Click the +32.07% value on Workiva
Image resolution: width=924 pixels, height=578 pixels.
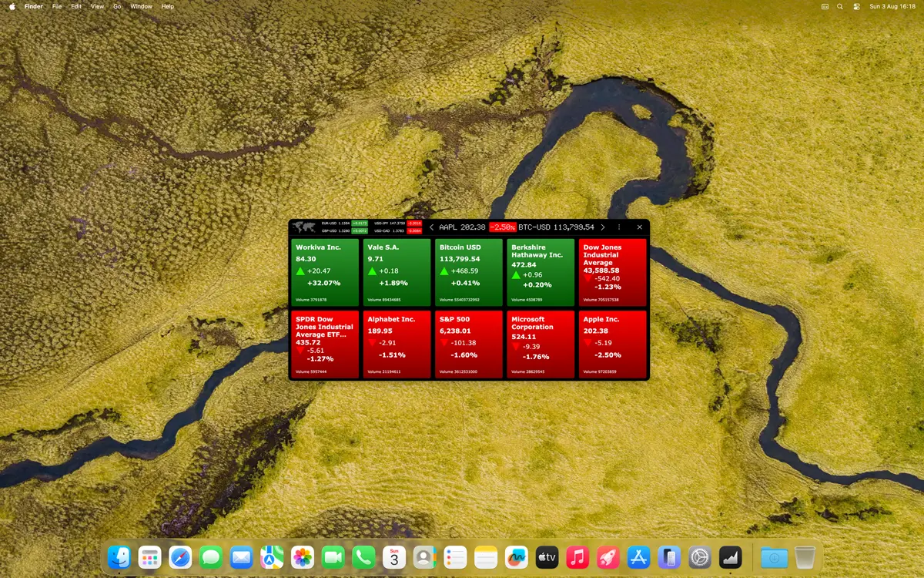323,284
